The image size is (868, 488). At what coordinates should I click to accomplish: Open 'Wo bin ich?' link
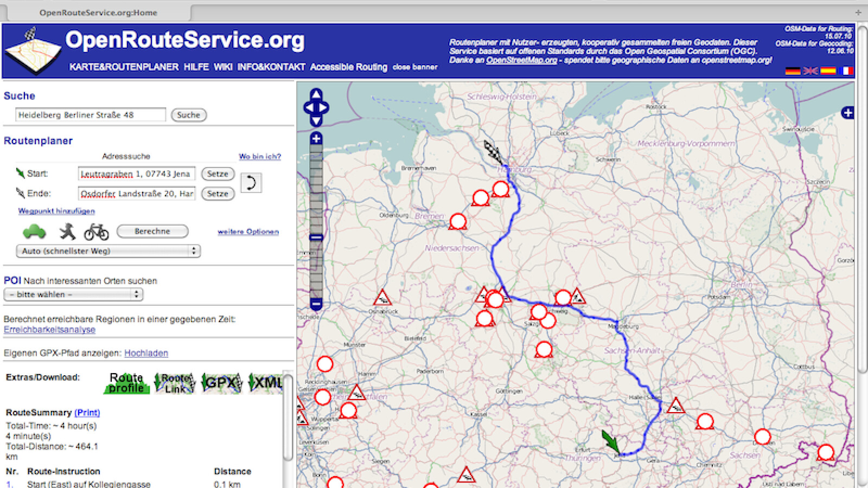260,156
